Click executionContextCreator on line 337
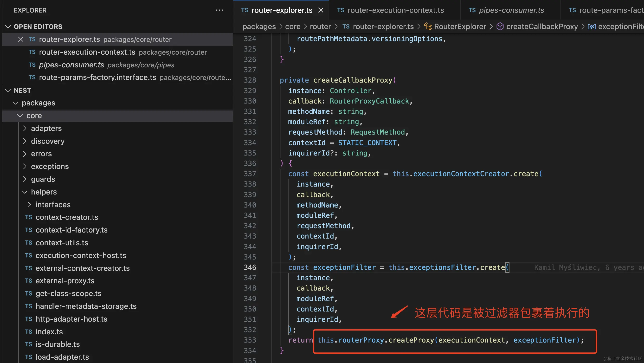Screen dimensions: 644x363 coord(461,174)
